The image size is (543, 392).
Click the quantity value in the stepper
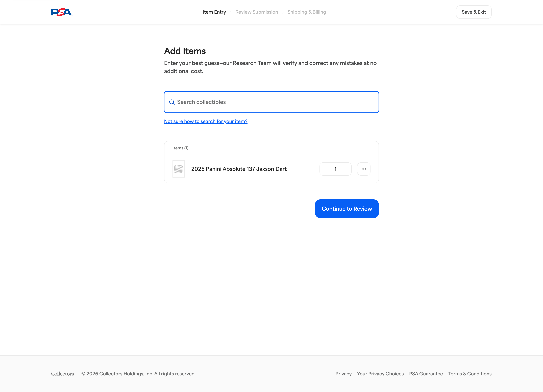335,169
